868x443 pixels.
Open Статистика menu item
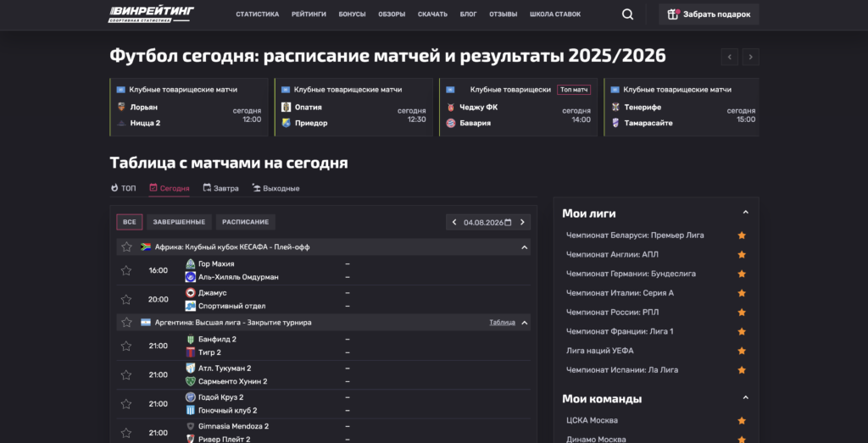pyautogui.click(x=258, y=14)
